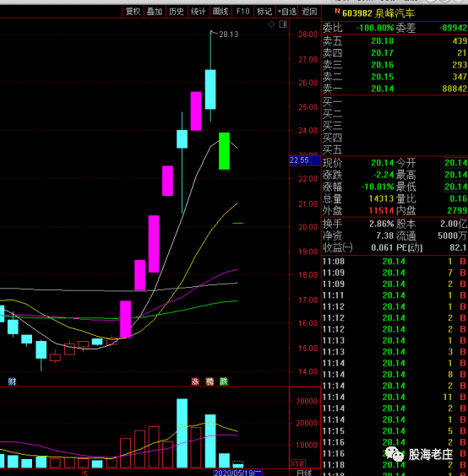Click the 买五 bid row label

(x=332, y=149)
